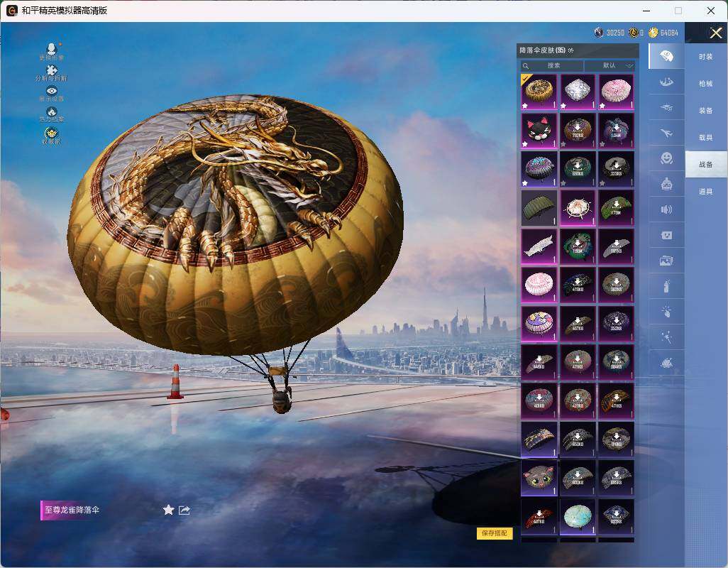Toggle star on black cat skin thumbnail
Viewport: 728px width, 568px height.
(524, 144)
